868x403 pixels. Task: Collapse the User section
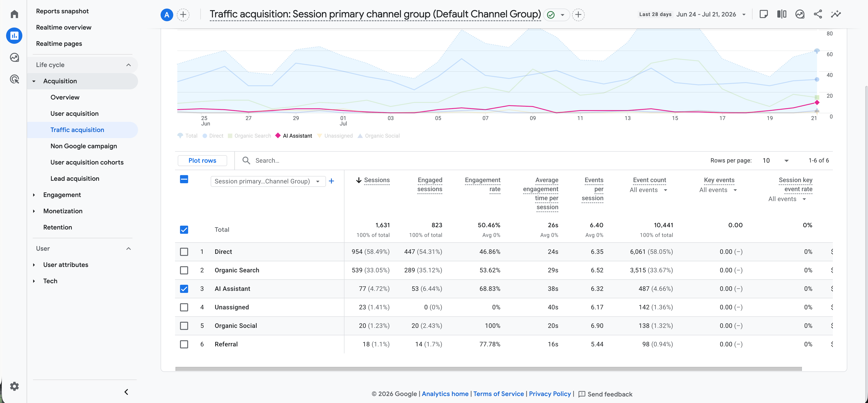click(128, 249)
